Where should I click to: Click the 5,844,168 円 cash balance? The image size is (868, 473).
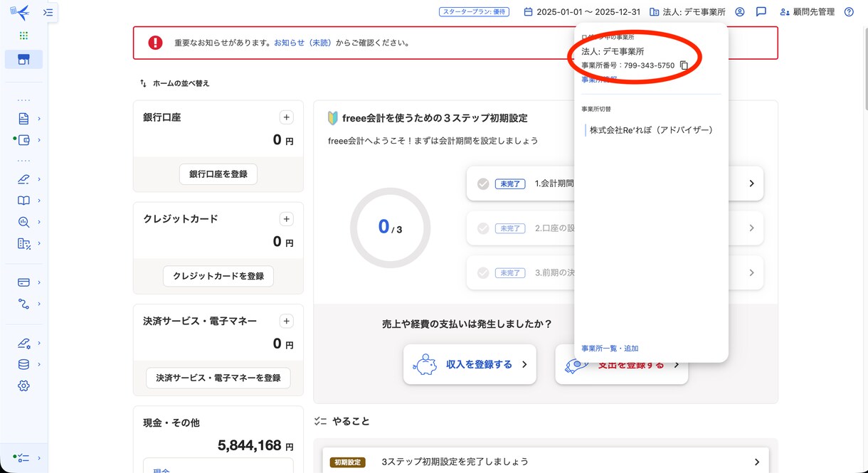[255, 446]
